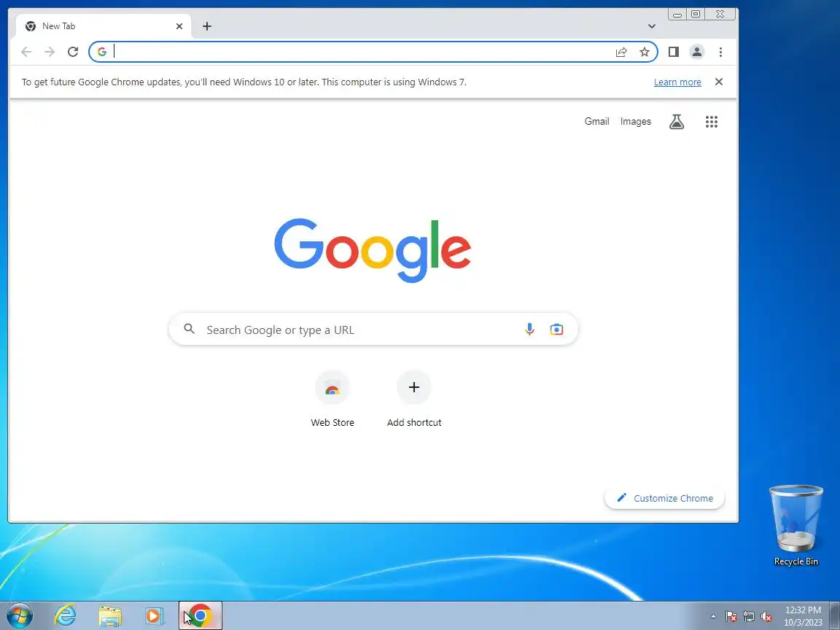Add shortcut plus tile
Image resolution: width=840 pixels, height=630 pixels.
[414, 399]
